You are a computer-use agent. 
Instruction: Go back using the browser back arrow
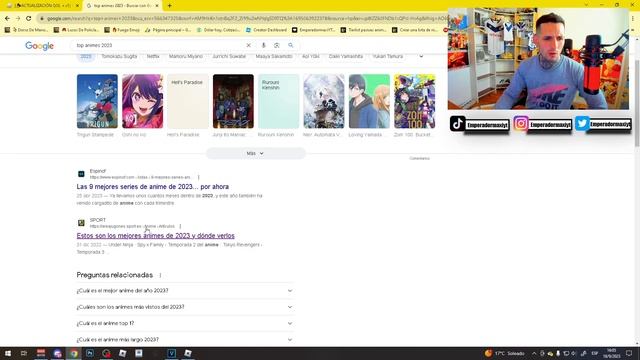click(x=7, y=18)
